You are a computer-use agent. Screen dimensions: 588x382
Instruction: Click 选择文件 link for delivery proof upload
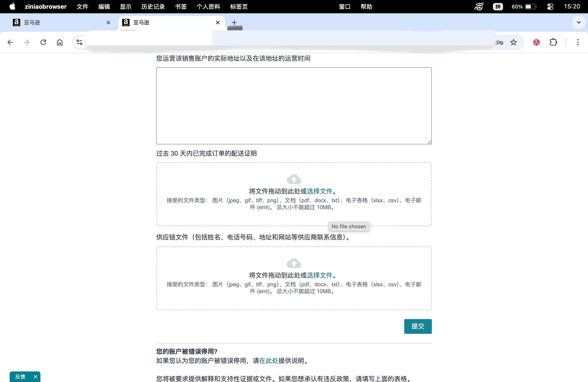tap(319, 191)
